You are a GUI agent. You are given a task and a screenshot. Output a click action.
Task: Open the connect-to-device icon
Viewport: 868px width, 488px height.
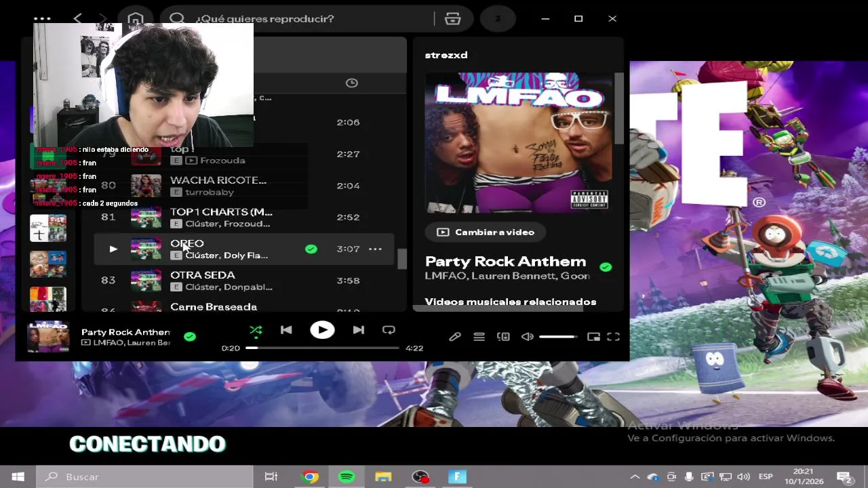tap(503, 337)
